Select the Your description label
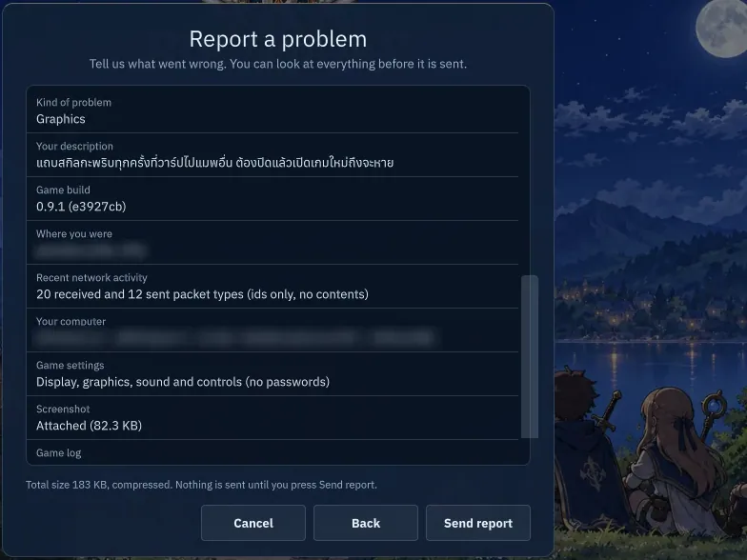 coord(74,147)
